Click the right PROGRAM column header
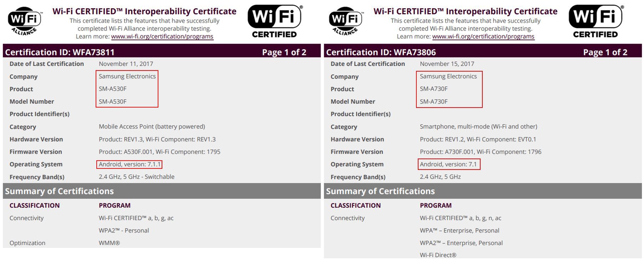 click(436, 206)
